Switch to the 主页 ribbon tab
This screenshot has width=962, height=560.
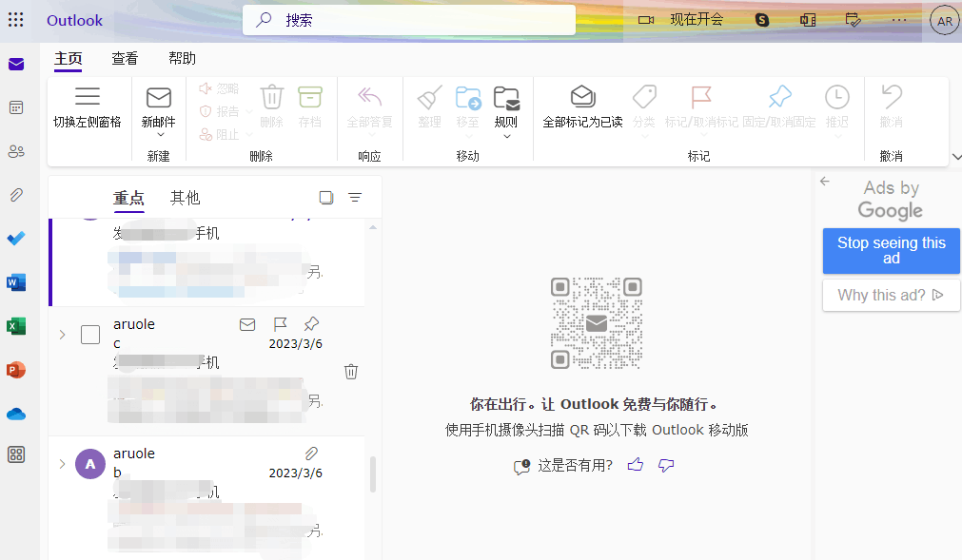[69, 59]
